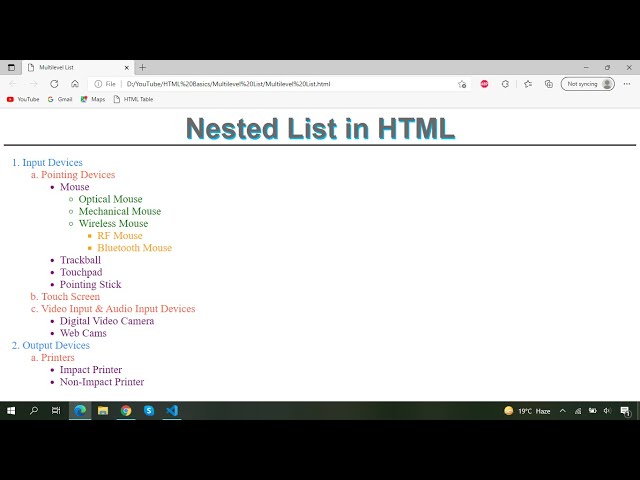The width and height of the screenshot is (640, 480).
Task: Open the notification center icon
Action: tap(625, 411)
